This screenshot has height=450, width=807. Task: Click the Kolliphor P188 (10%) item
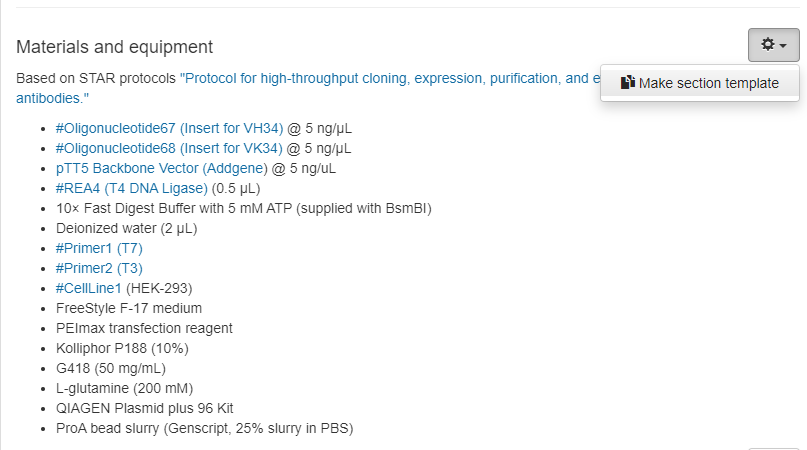[122, 348]
